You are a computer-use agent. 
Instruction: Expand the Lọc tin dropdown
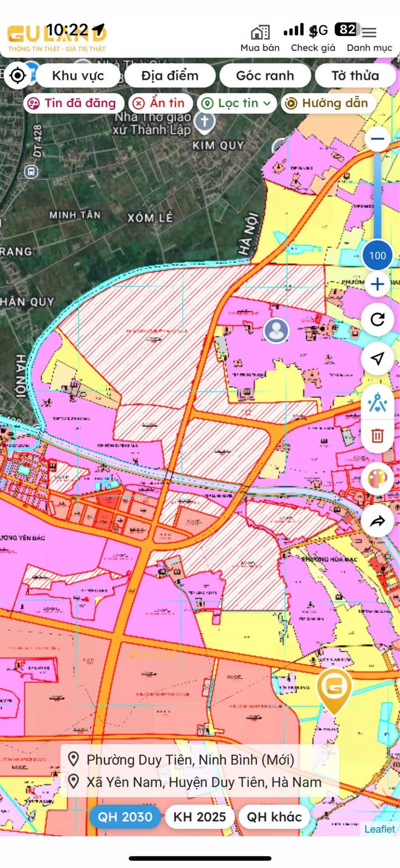[237, 103]
